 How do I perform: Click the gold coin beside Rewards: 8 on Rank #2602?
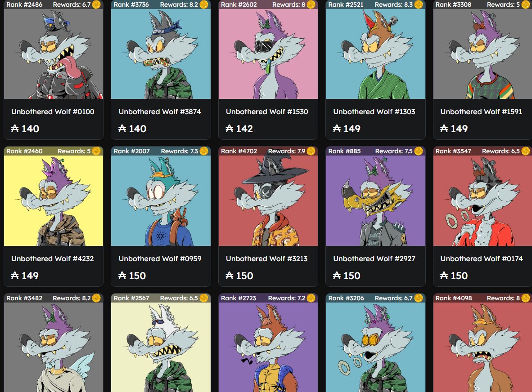pyautogui.click(x=311, y=4)
